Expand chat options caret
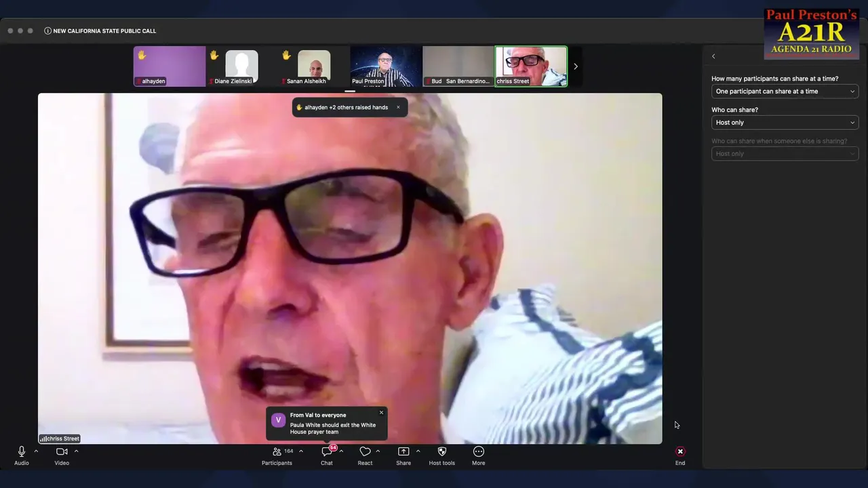Viewport: 868px width, 488px height. point(341,451)
